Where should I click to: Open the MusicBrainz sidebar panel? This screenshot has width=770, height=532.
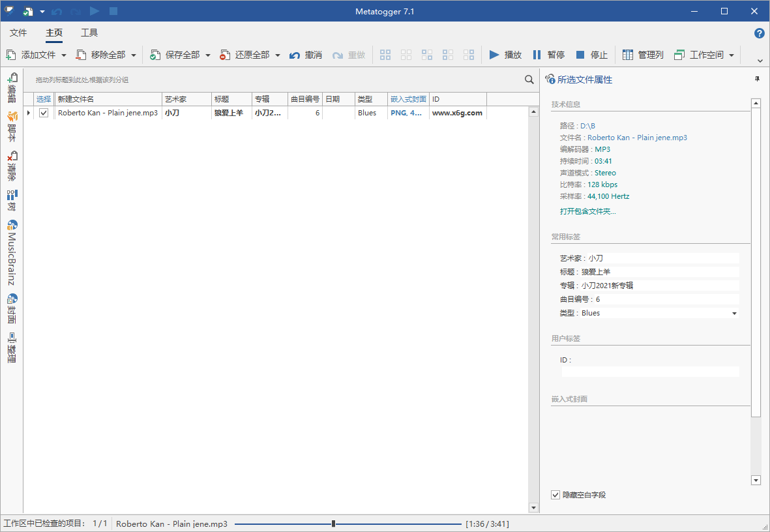pyautogui.click(x=12, y=252)
